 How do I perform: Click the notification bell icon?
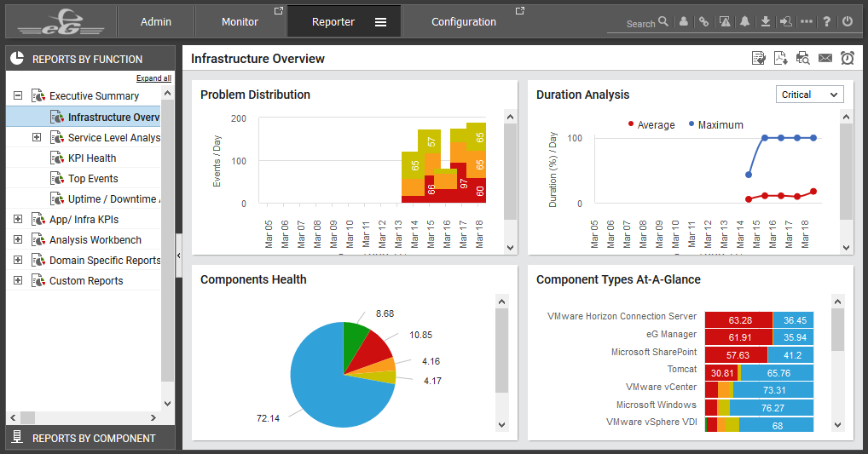click(x=745, y=21)
